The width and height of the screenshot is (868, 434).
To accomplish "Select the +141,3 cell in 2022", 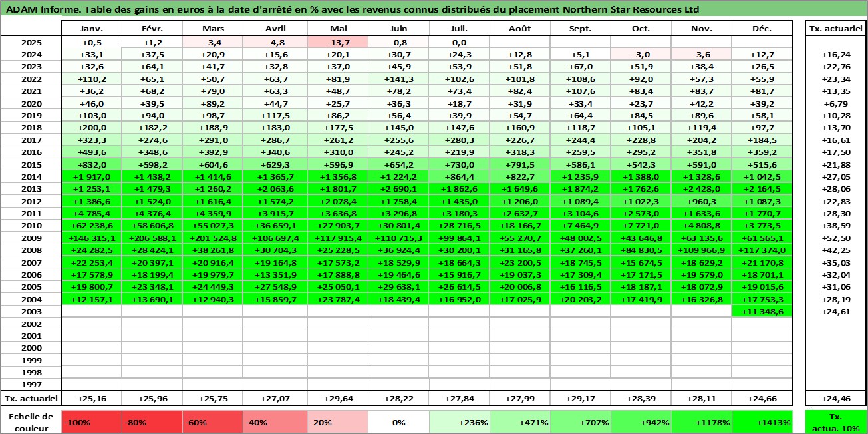I will point(398,79).
